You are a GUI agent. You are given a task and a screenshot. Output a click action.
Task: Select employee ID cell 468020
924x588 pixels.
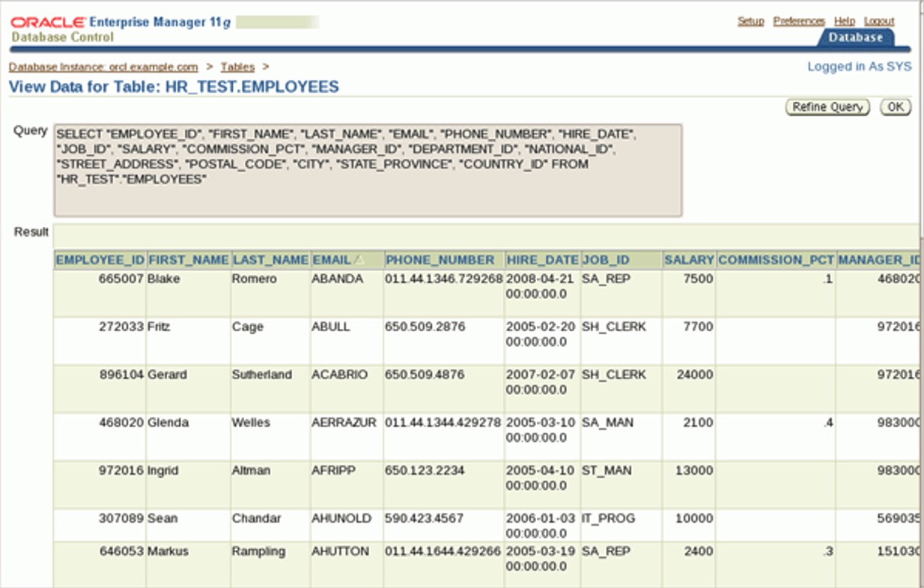point(121,422)
